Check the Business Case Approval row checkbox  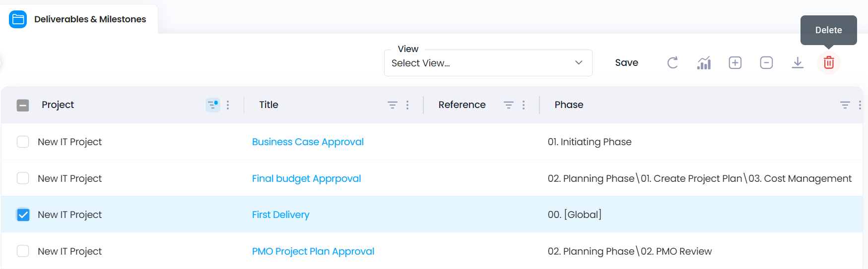pos(23,142)
